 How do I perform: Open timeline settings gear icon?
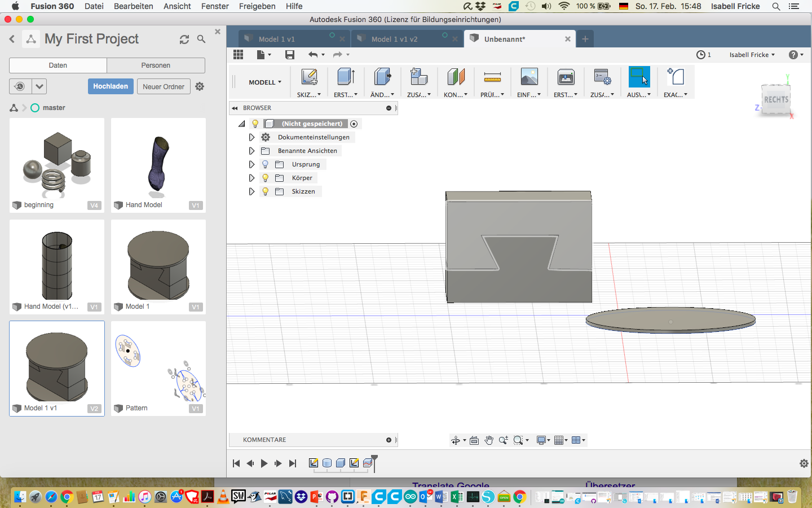pos(804,463)
